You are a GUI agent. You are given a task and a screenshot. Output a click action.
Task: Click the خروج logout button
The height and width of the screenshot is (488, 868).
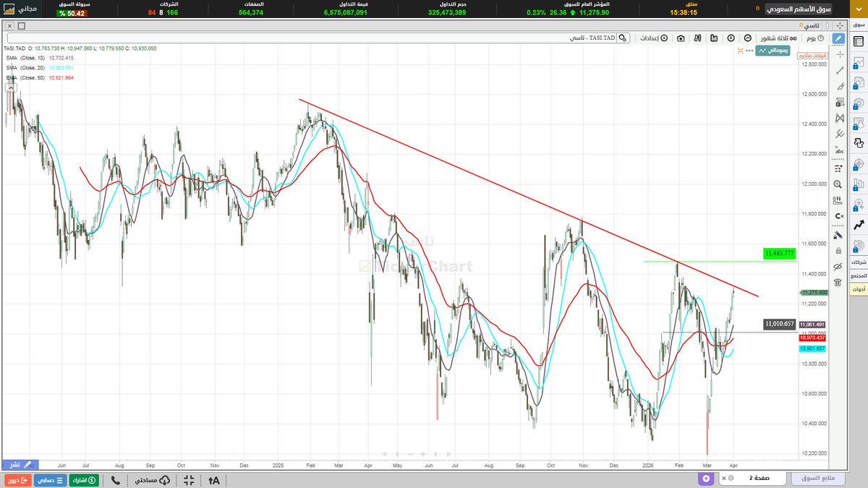click(x=18, y=480)
